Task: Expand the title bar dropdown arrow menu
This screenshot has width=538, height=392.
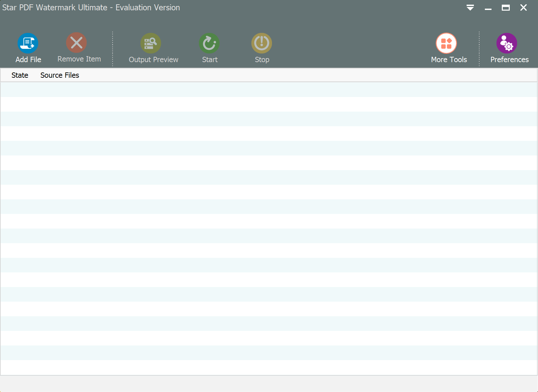Action: pyautogui.click(x=470, y=8)
